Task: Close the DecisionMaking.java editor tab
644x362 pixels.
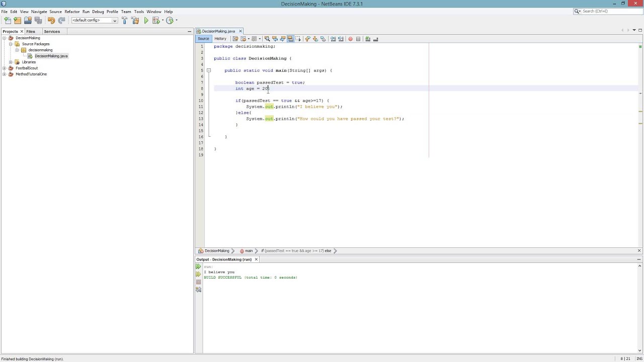Action: point(240,31)
